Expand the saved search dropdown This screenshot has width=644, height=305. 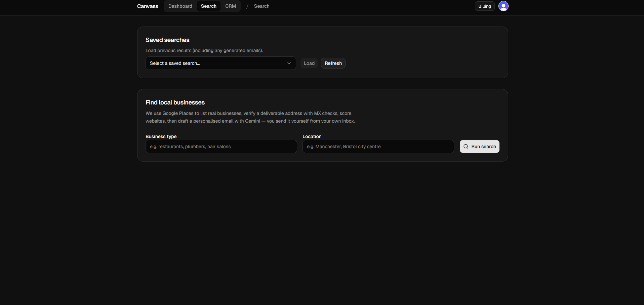coord(220,63)
